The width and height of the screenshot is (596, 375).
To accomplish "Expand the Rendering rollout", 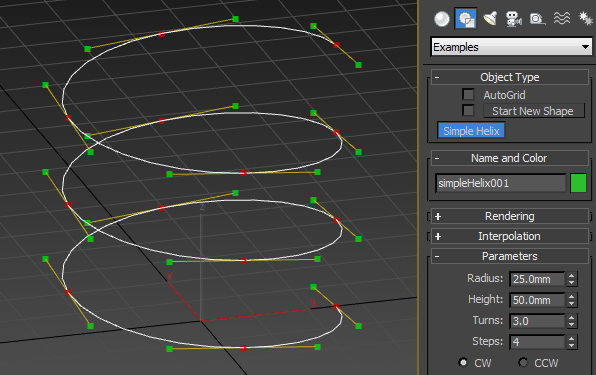I will tap(510, 216).
